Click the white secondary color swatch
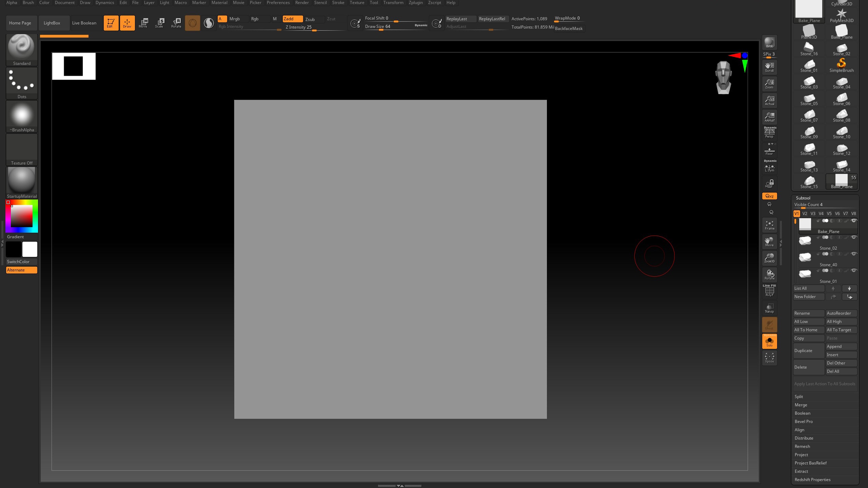This screenshot has height=488, width=868. point(30,249)
